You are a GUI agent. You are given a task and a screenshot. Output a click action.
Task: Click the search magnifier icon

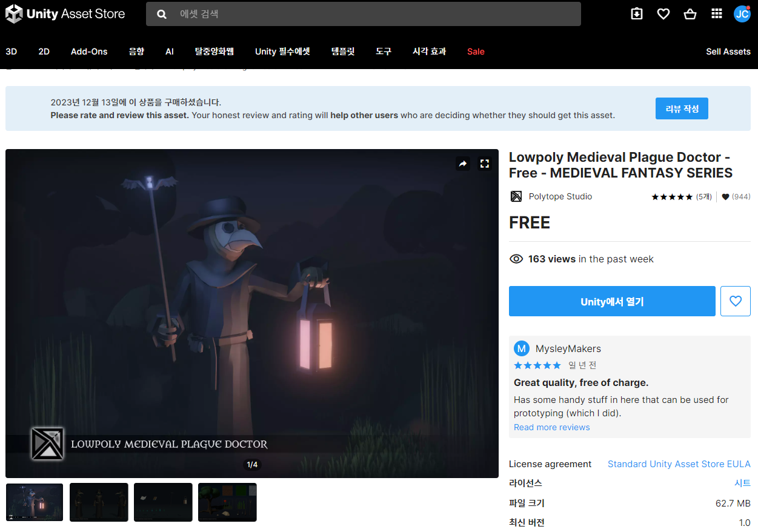click(162, 14)
